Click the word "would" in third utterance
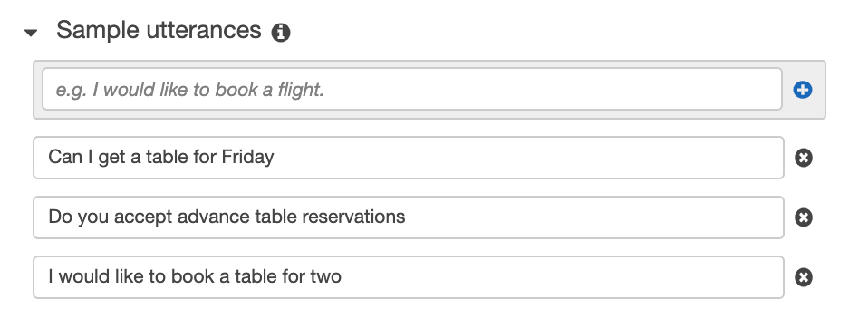 [x=84, y=276]
